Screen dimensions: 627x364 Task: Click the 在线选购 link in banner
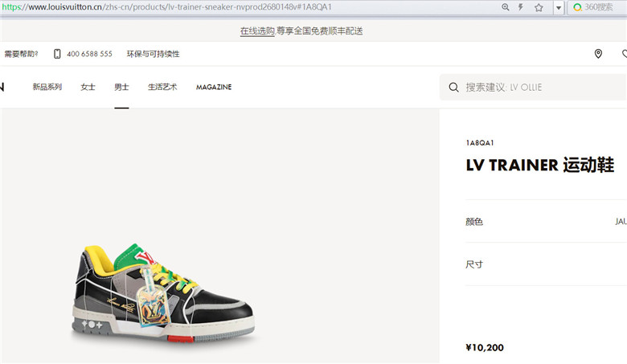point(257,31)
